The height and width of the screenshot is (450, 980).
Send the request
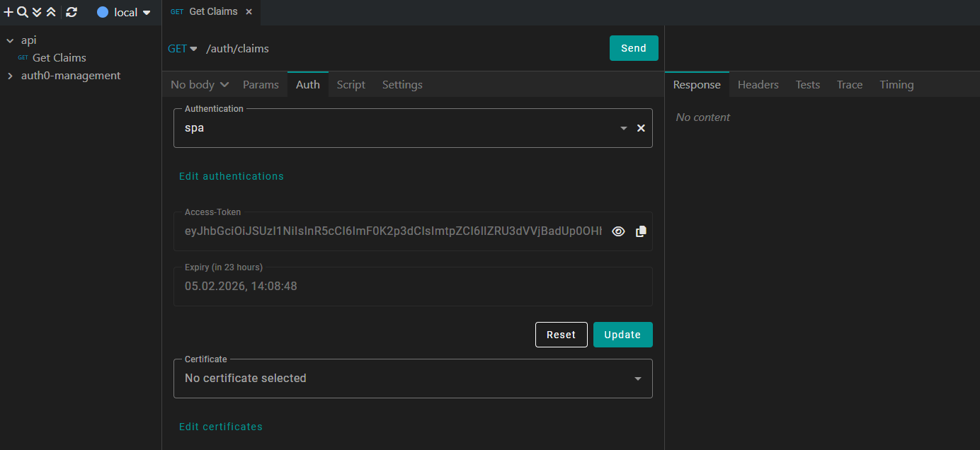[x=633, y=48]
